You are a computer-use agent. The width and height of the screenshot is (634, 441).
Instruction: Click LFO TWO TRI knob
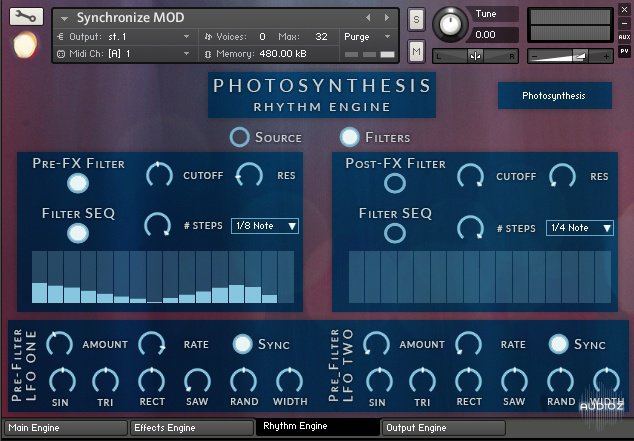(423, 381)
